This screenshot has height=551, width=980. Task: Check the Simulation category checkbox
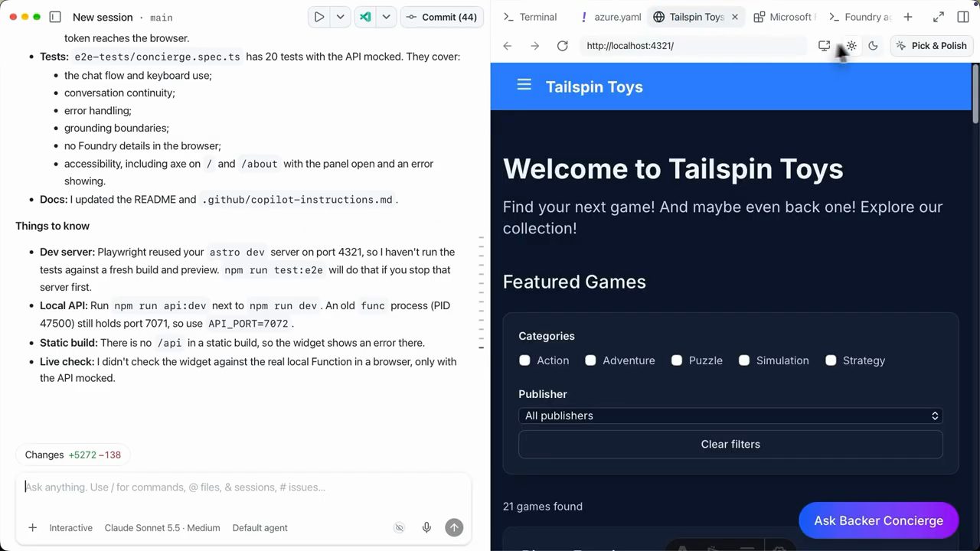tap(744, 360)
